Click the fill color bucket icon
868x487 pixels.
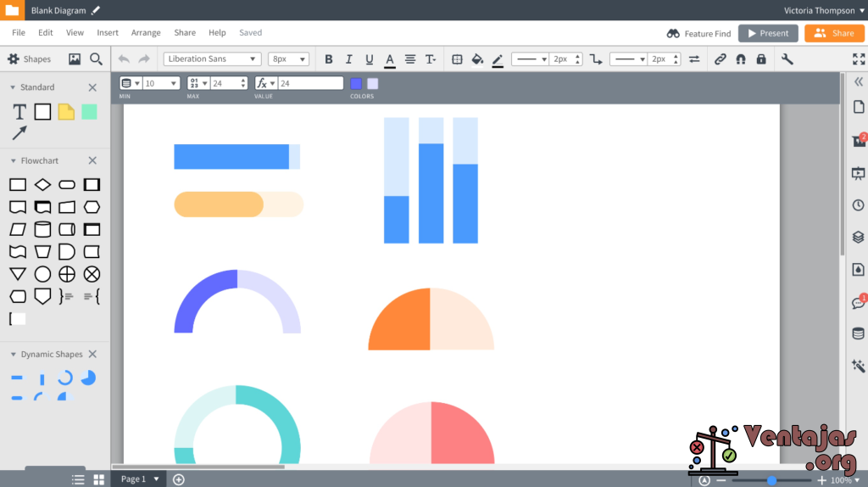coord(477,59)
